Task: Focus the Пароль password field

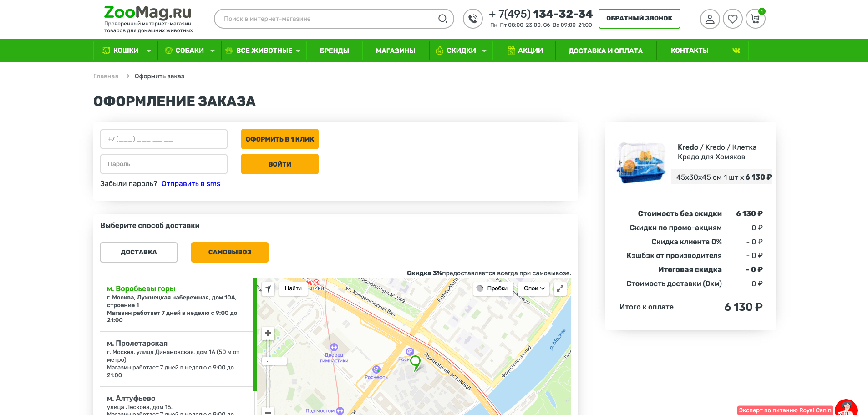Action: click(164, 164)
